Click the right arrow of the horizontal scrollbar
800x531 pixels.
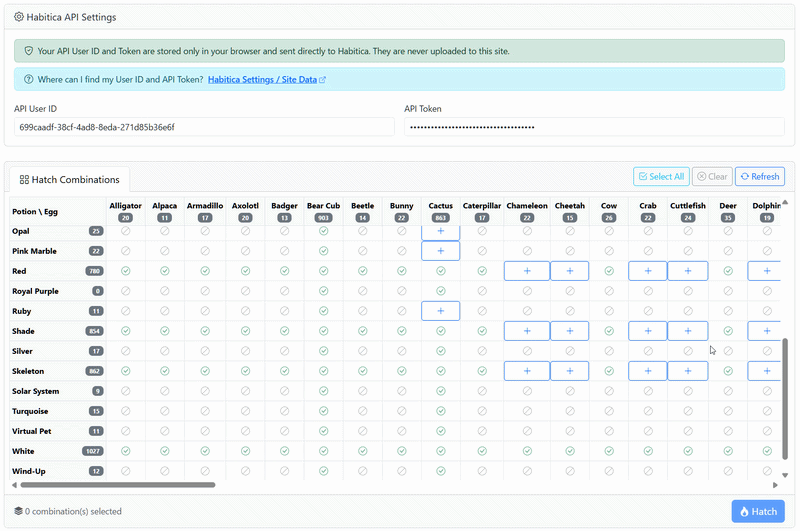coord(776,485)
